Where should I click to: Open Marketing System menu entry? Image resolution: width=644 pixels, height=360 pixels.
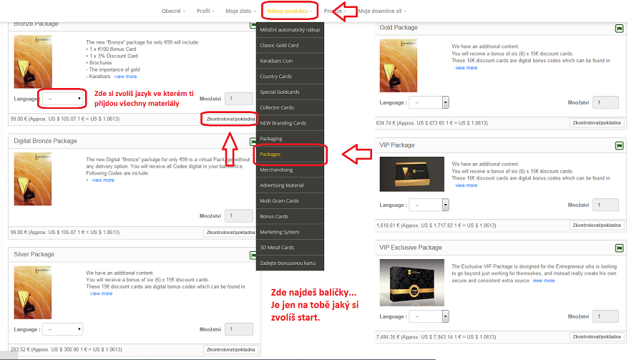(x=290, y=232)
